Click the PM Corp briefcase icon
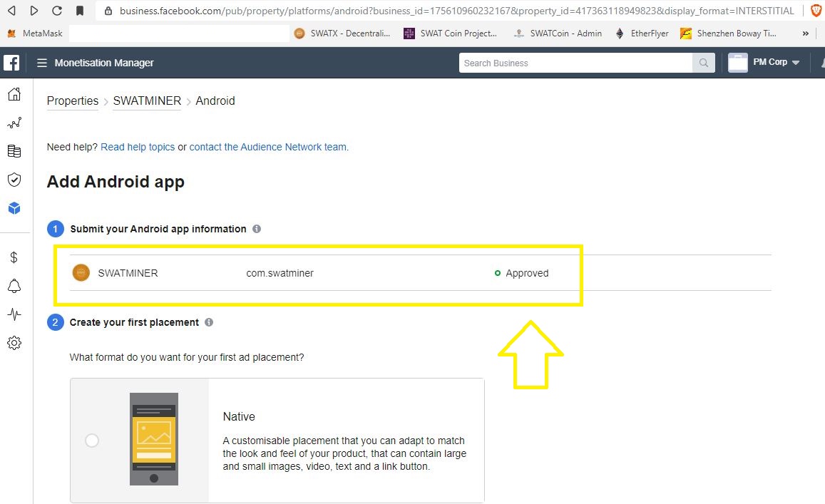This screenshot has width=825, height=504. click(738, 63)
